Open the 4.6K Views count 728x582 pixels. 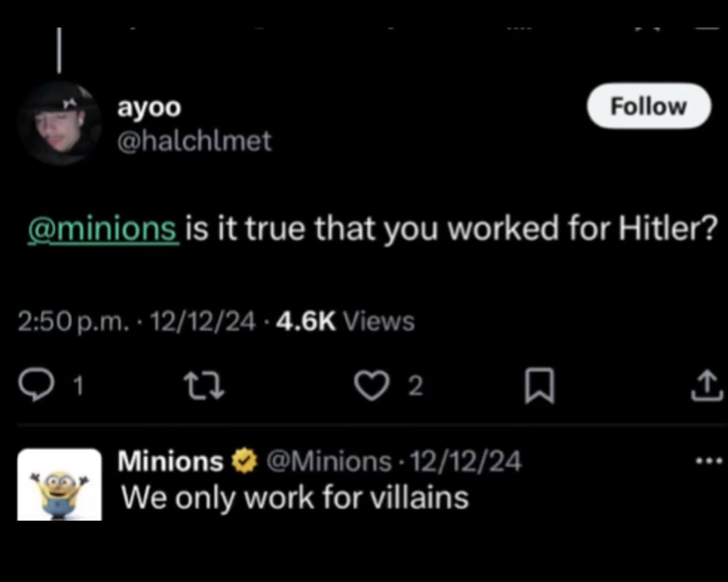tap(345, 322)
